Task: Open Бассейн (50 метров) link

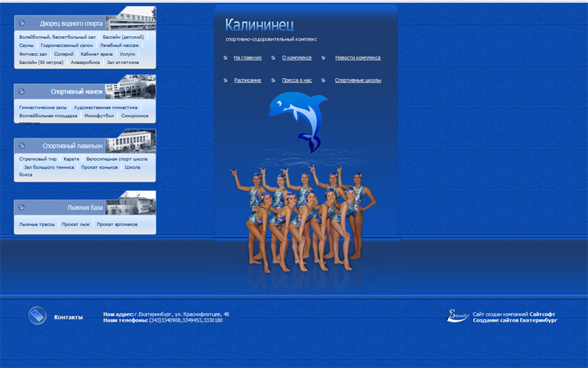Action: point(41,63)
